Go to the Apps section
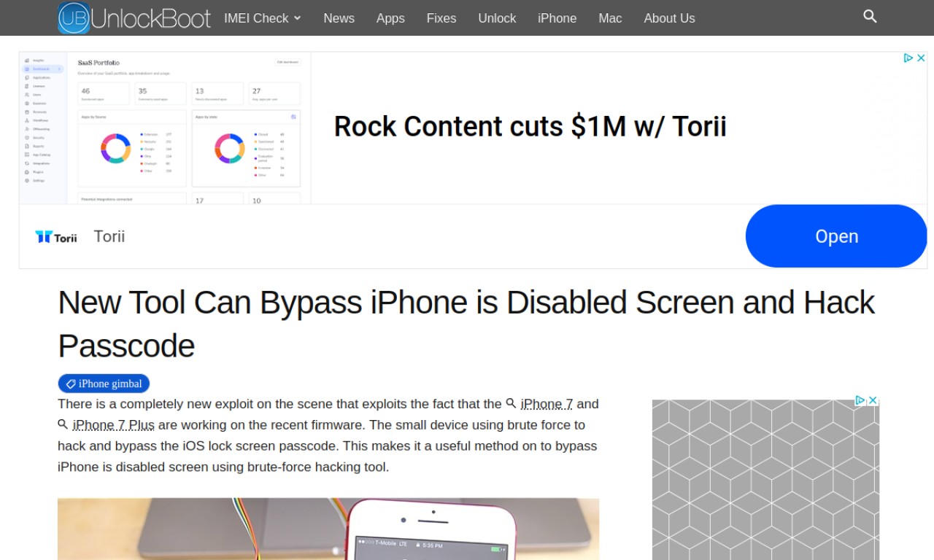This screenshot has width=934, height=560. [x=390, y=18]
